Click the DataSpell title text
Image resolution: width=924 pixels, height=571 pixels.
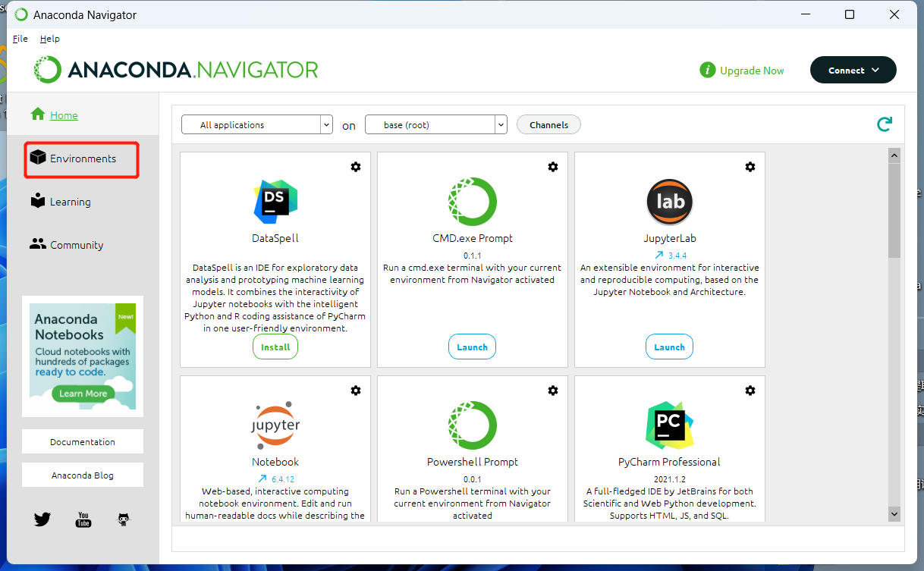click(x=275, y=238)
